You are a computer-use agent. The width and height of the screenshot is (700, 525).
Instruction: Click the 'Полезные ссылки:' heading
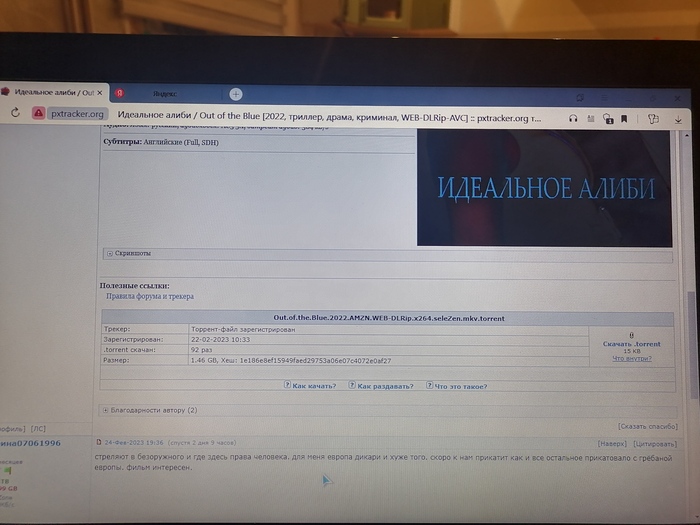pyautogui.click(x=134, y=286)
